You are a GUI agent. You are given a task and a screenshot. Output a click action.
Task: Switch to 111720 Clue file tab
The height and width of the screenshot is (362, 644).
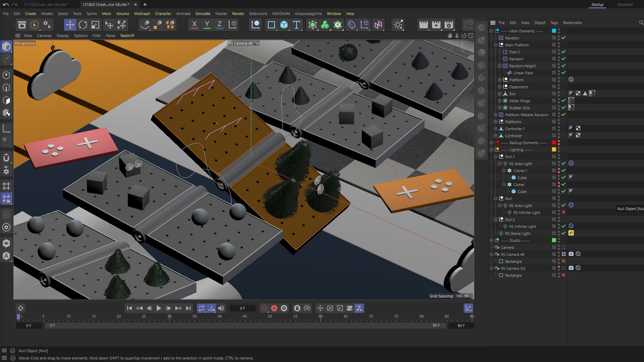[46, 5]
